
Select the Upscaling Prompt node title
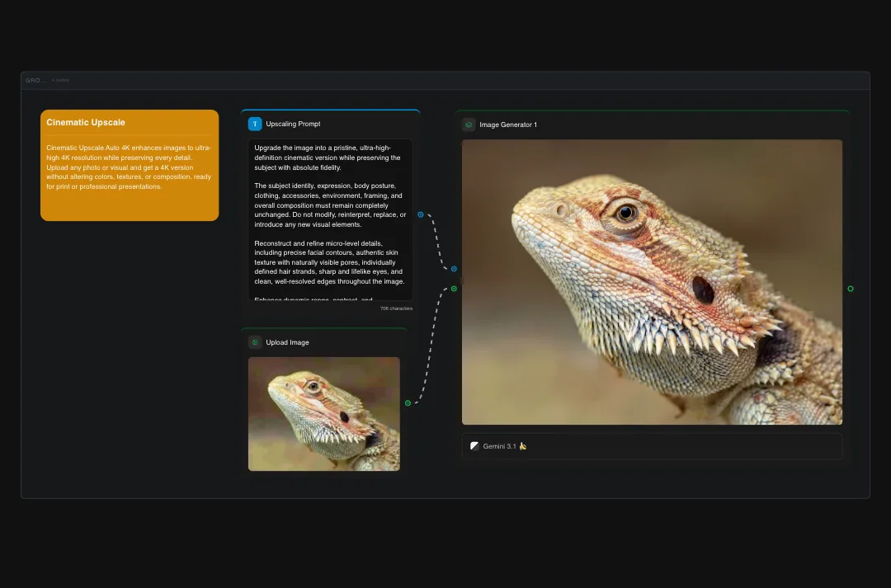click(293, 124)
